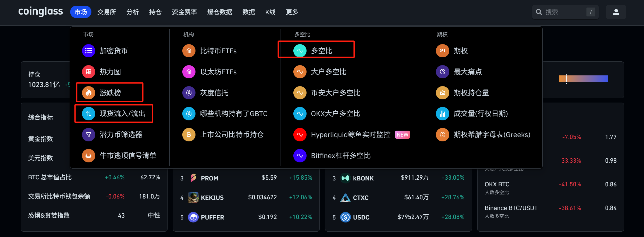Open the 数据 nav menu

tap(248, 12)
